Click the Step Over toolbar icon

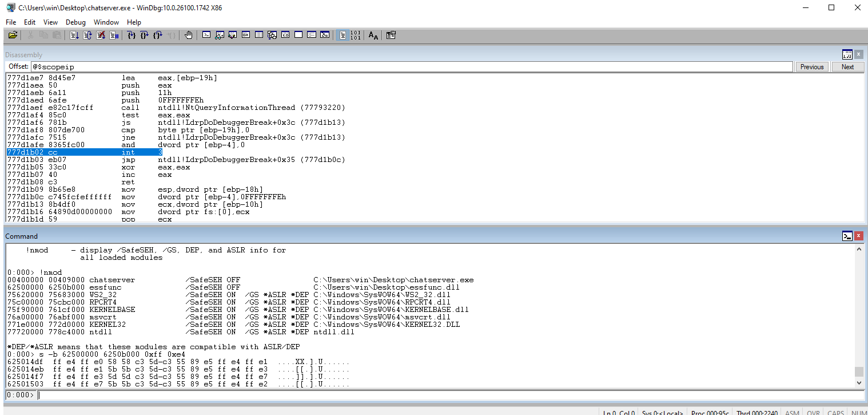pos(144,35)
